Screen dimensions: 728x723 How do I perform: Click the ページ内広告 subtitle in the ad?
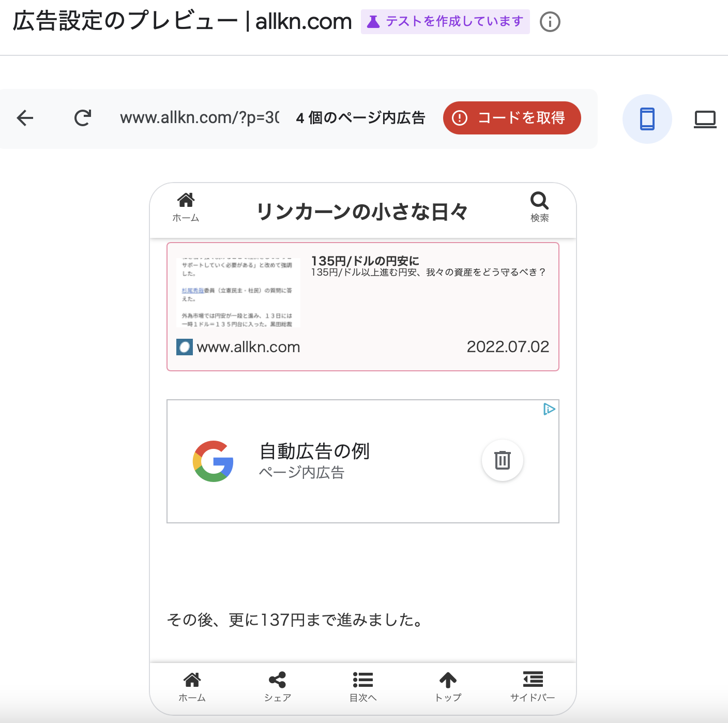pos(301,473)
